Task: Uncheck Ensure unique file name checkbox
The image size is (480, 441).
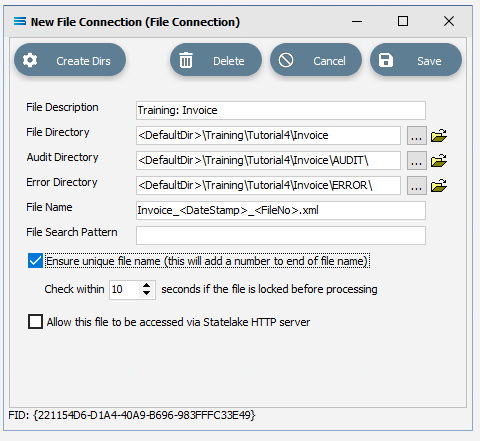Action: tap(35, 261)
